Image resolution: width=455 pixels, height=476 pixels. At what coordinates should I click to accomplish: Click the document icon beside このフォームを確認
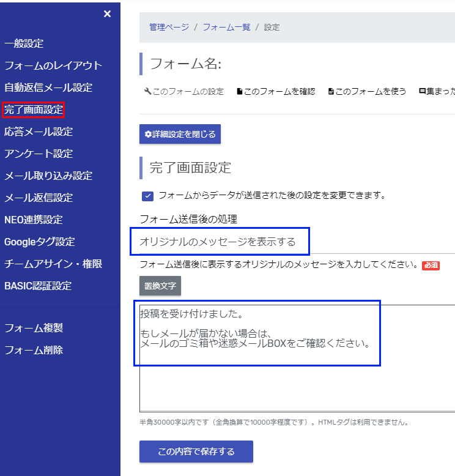click(x=240, y=91)
